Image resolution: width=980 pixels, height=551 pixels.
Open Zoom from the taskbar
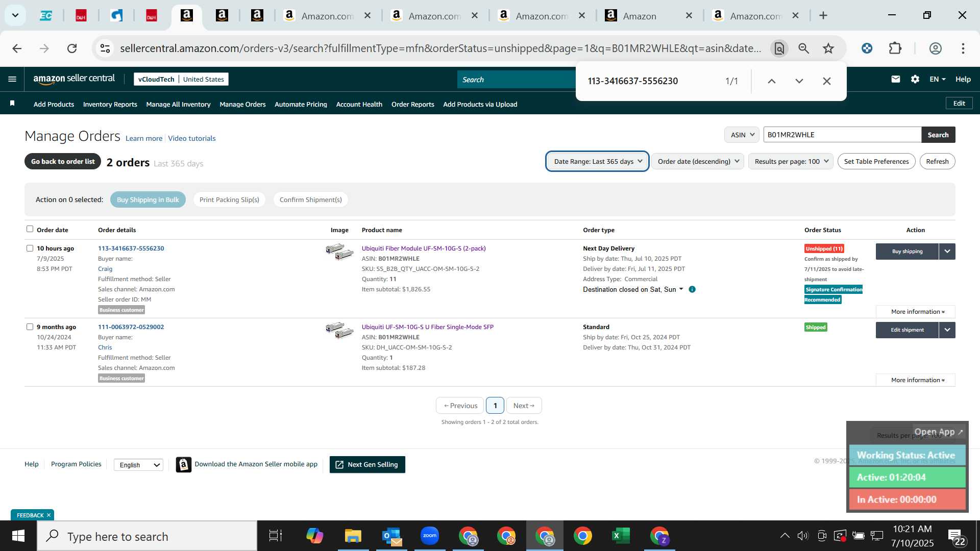coord(430,536)
